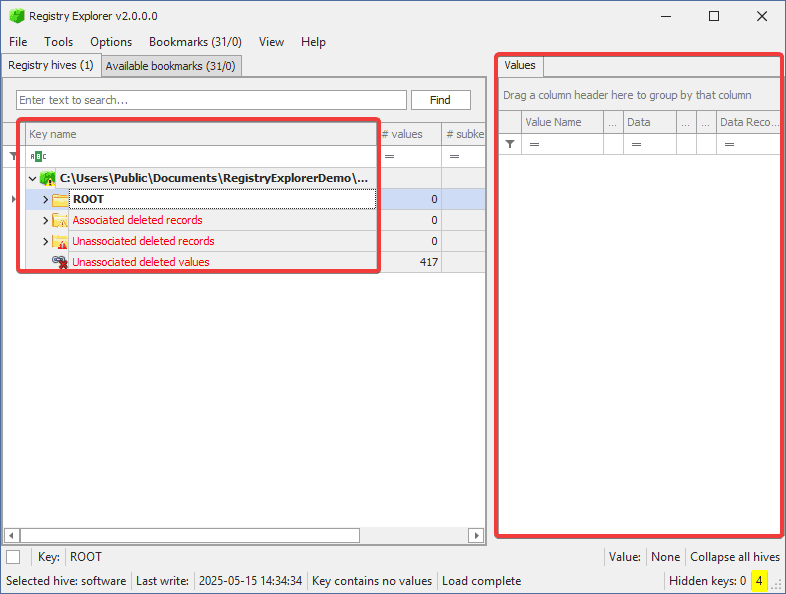Click the Registry Explorer app icon in title bar
Image resolution: width=786 pixels, height=594 pixels.
(17, 16)
